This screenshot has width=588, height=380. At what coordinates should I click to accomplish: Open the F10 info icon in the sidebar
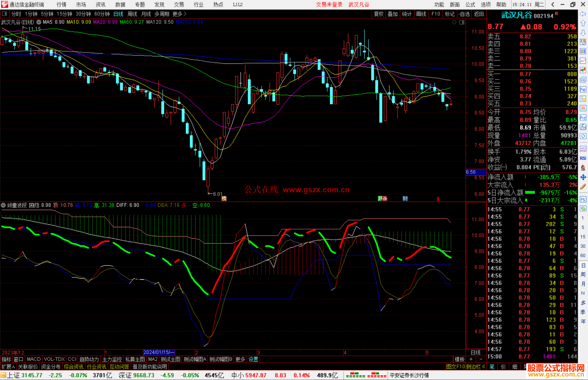583,89
